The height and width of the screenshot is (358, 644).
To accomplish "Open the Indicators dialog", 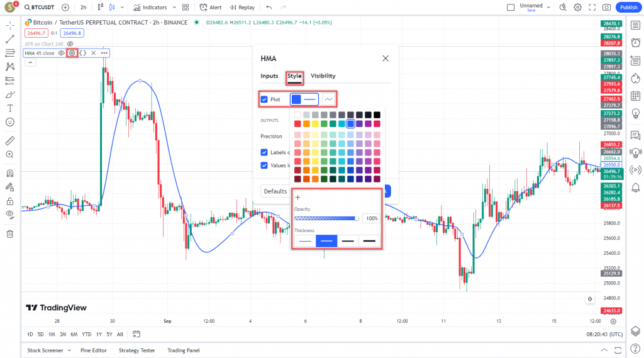I will [x=150, y=8].
